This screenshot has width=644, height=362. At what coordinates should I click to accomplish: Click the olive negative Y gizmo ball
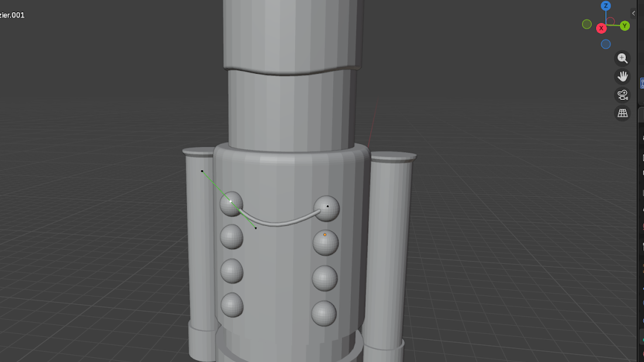(x=587, y=23)
